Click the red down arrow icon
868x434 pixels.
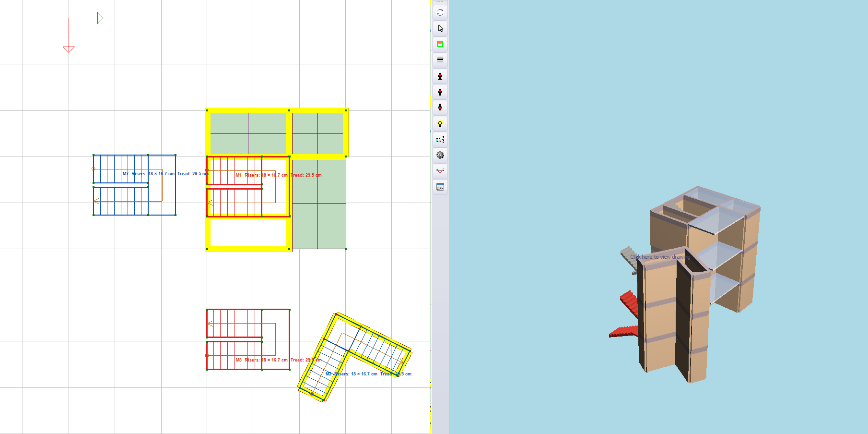coord(440,108)
